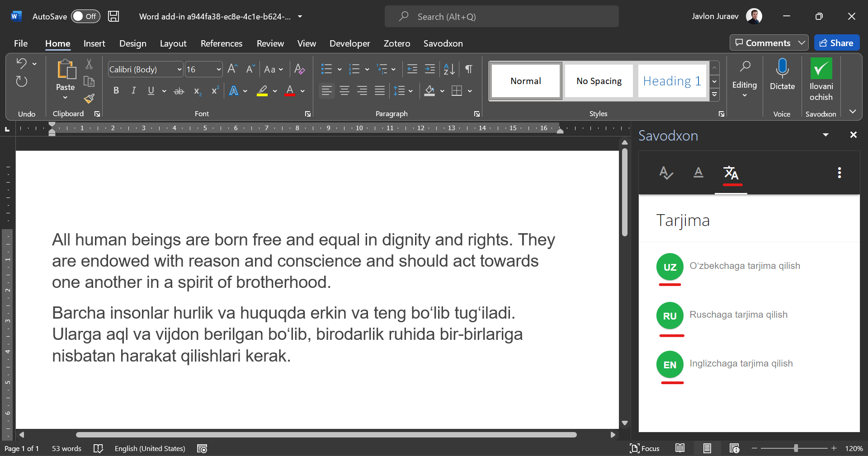This screenshot has height=456, width=868.
Task: Toggle Bold formatting
Action: pos(116,91)
